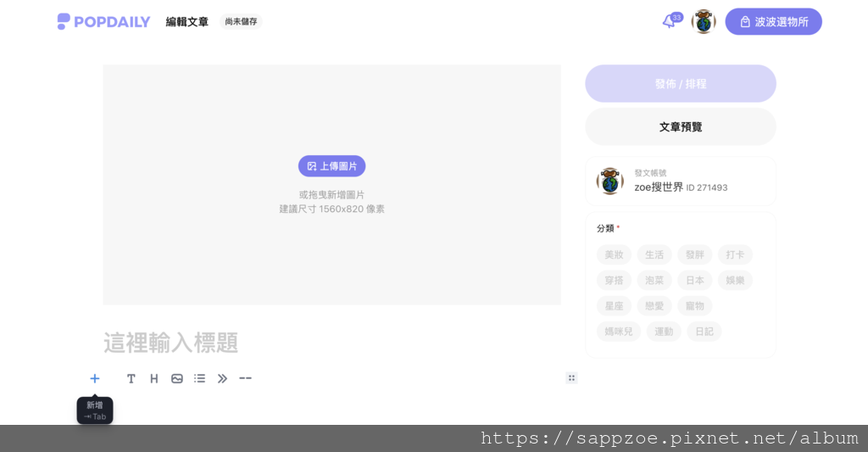The width and height of the screenshot is (868, 452).
Task: Open 文章預覽 article preview
Action: 681,127
